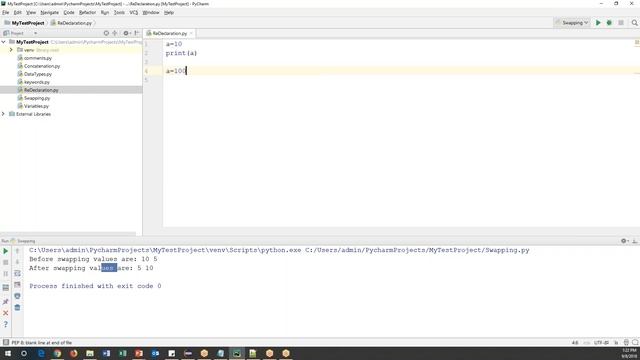Open PowerPoint from the taskbar
Image resolution: width=640 pixels, height=360 pixels.
139,353
